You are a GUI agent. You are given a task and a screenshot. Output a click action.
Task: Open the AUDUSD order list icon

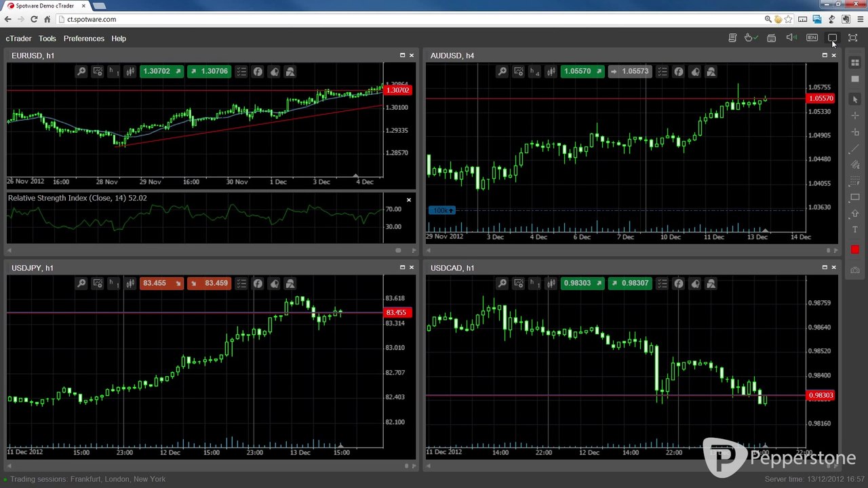[661, 71]
